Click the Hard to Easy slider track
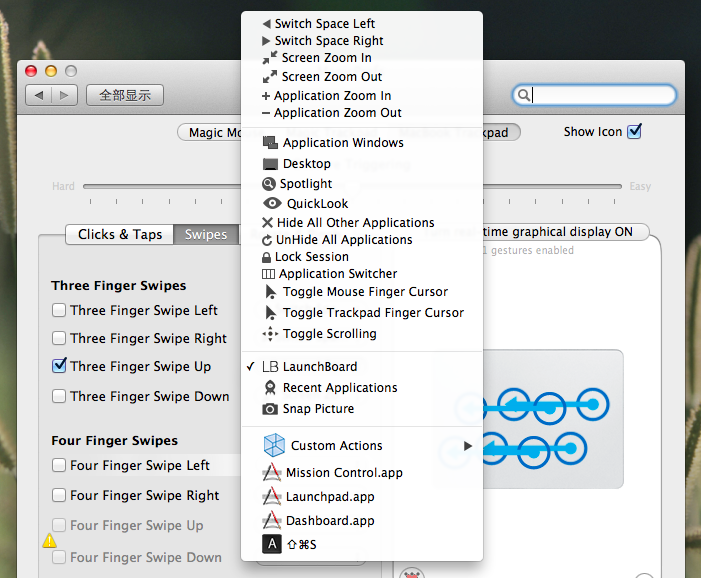Screen dimensions: 701x578 coord(160,186)
